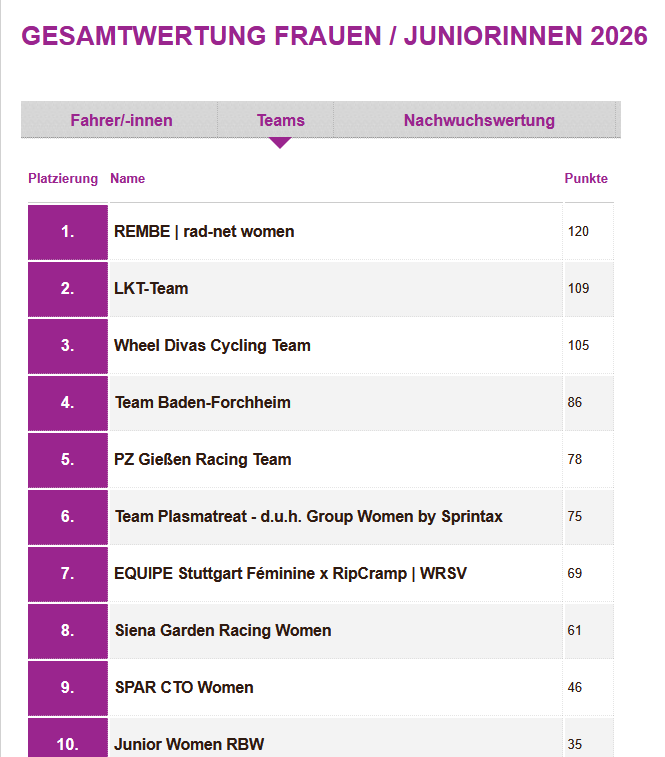Click points value 78
Screen dimensions: 665x757
pyautogui.click(x=575, y=460)
